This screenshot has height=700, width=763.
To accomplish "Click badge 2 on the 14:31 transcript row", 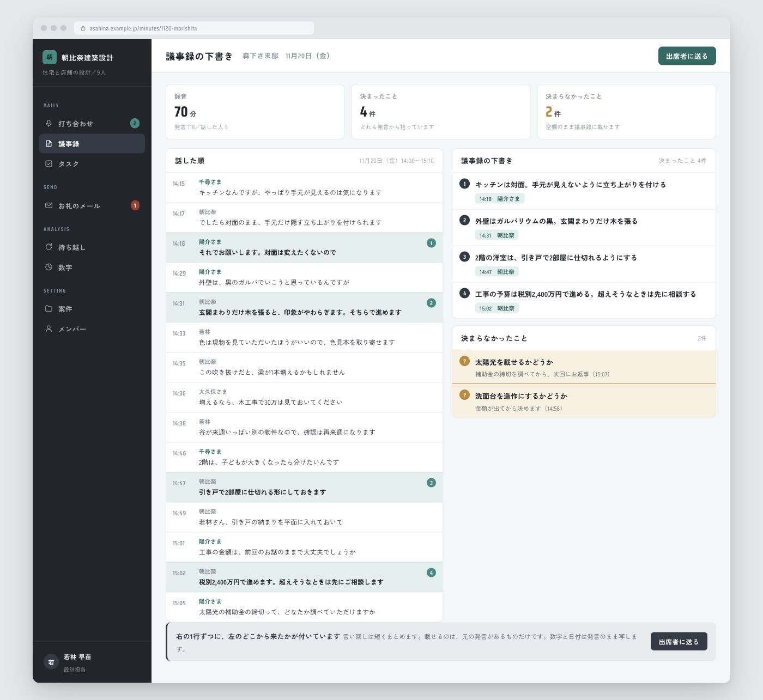I will (431, 303).
